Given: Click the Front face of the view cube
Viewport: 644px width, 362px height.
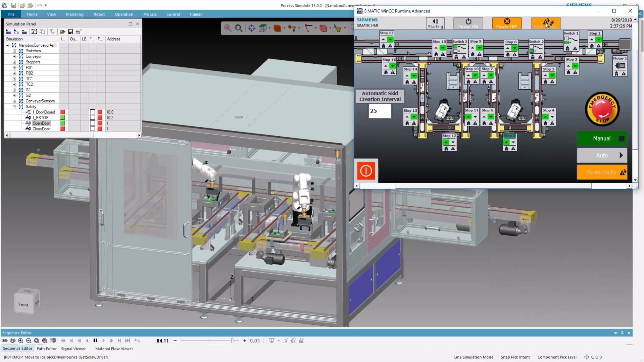Looking at the screenshot, I should (x=23, y=304).
